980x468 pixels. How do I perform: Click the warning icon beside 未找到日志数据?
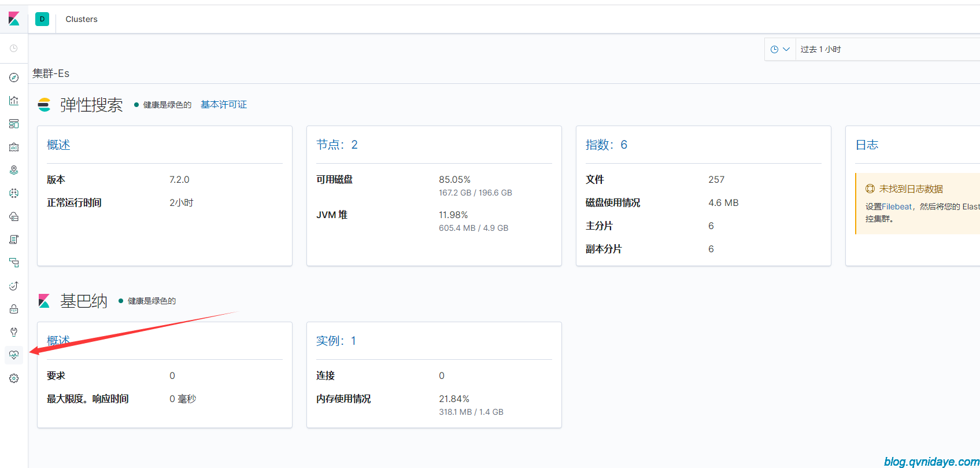870,189
